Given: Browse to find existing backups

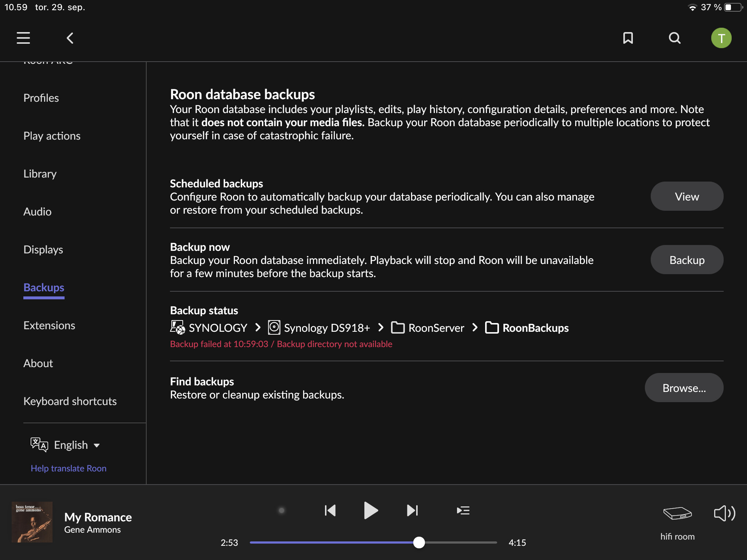Looking at the screenshot, I should click(x=684, y=388).
